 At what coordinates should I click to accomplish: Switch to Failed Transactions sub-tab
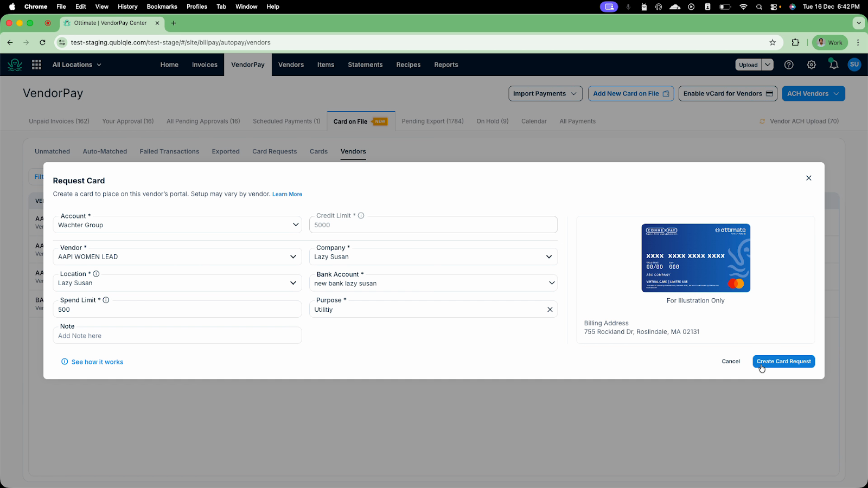pos(169,151)
